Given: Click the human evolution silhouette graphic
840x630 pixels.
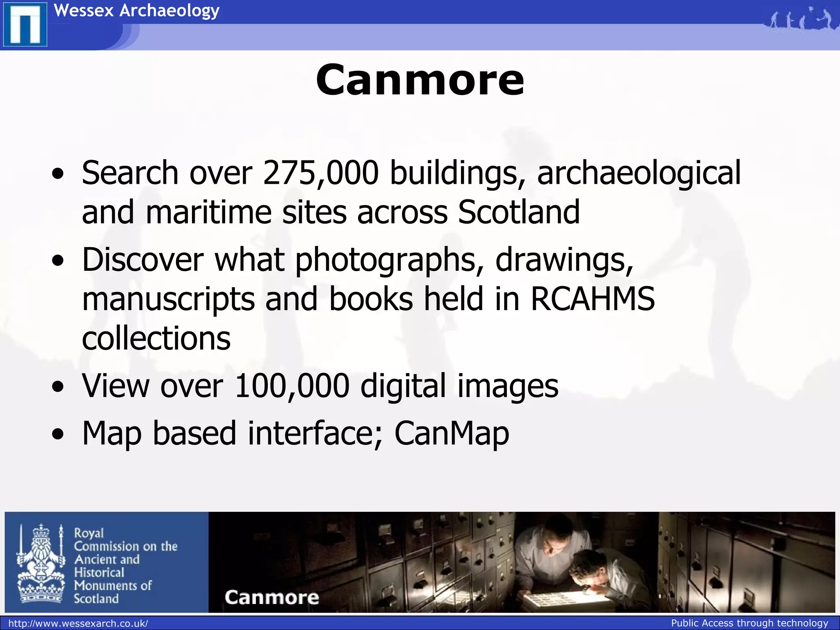Looking at the screenshot, I should [x=801, y=18].
